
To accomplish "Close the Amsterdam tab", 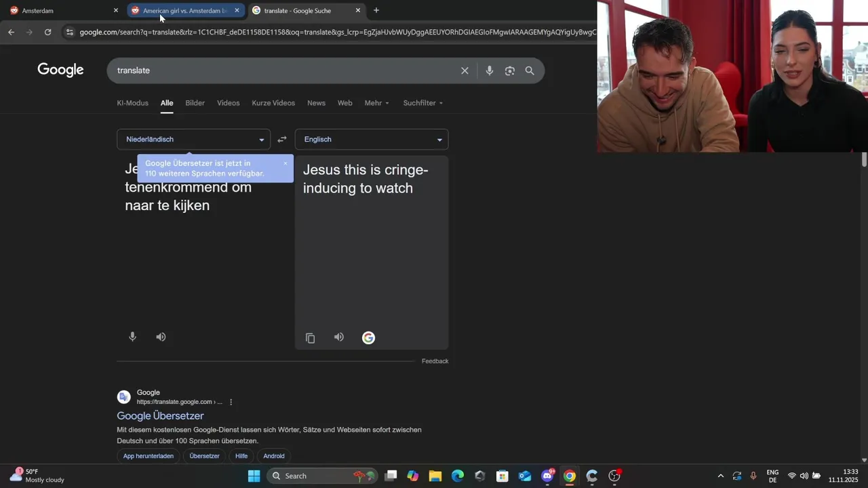I will 116,10.
